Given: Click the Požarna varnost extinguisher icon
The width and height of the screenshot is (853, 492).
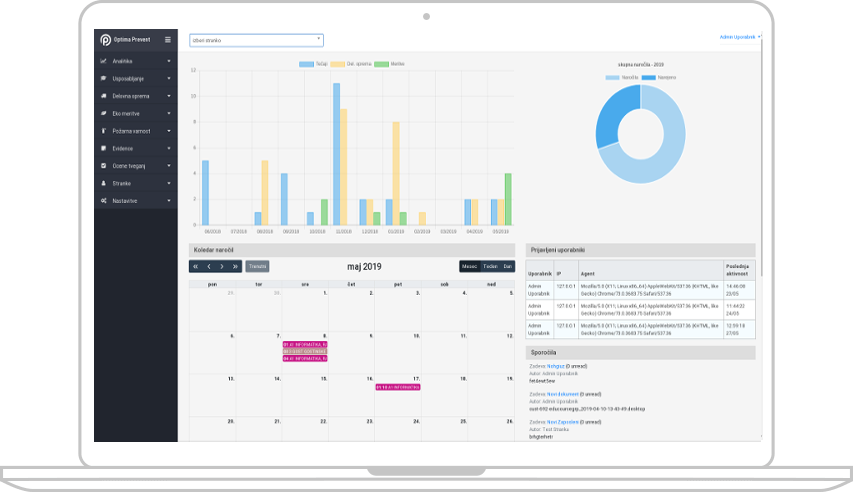Looking at the screenshot, I should click(103, 131).
